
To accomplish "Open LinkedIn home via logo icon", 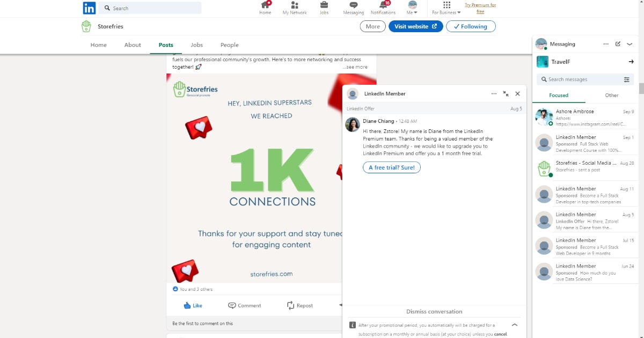I will pos(89,8).
